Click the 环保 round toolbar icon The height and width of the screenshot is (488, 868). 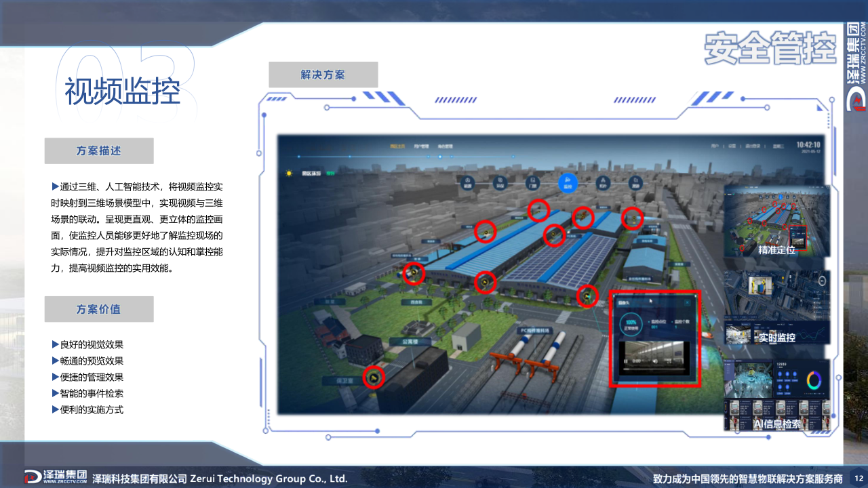pos(500,184)
